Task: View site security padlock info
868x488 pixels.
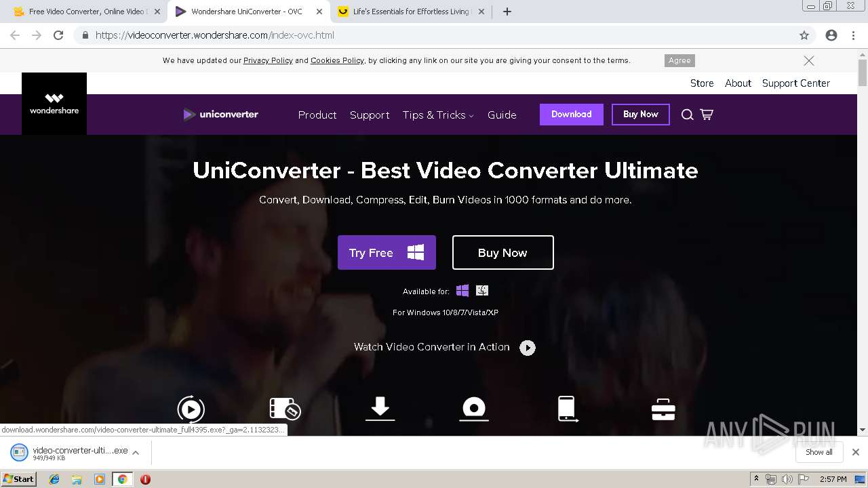Action: pos(85,35)
